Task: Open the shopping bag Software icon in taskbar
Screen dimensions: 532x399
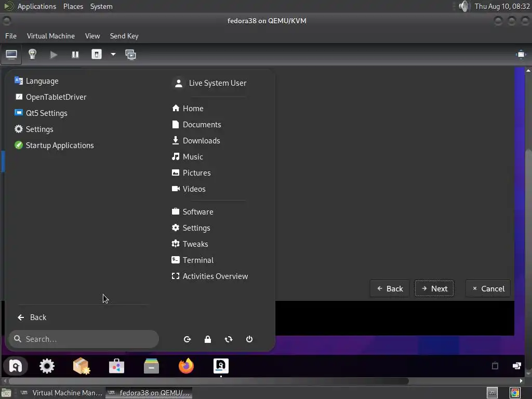Action: 116,366
